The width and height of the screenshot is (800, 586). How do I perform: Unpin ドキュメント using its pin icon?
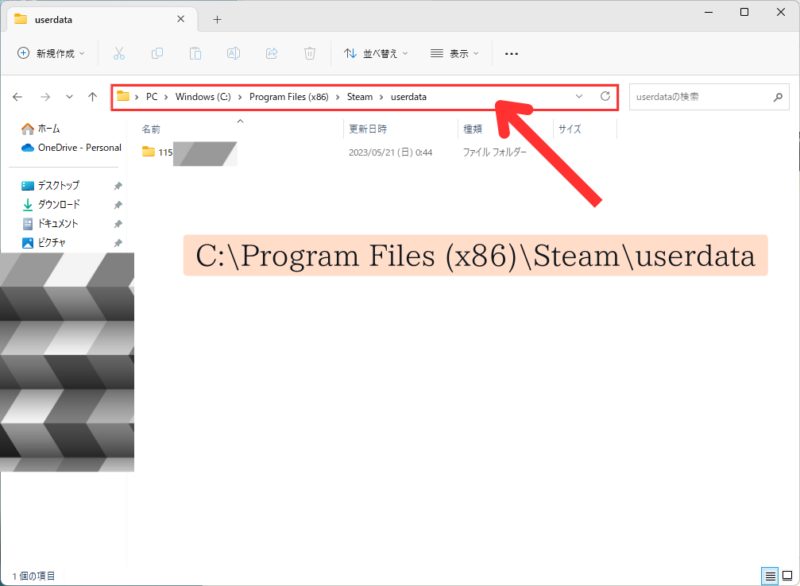point(118,224)
